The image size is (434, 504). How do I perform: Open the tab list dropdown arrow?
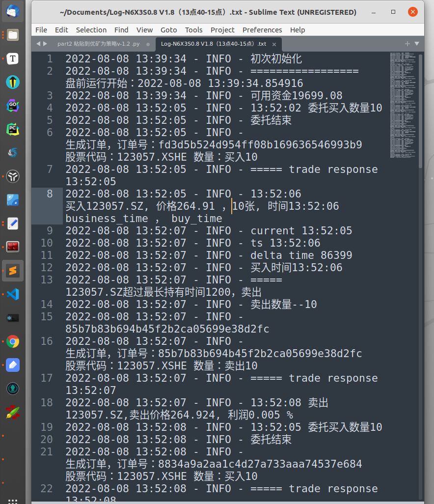(417, 44)
